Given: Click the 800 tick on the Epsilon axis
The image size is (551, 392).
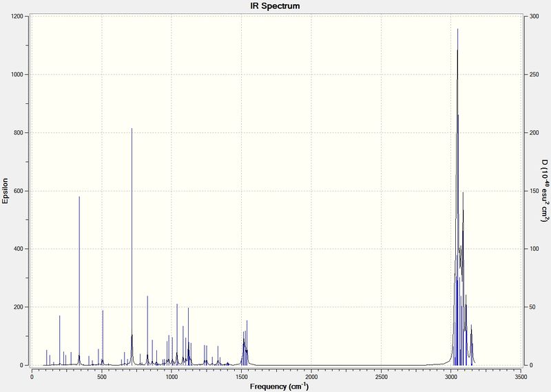Looking at the screenshot, I should pyautogui.click(x=19, y=133).
